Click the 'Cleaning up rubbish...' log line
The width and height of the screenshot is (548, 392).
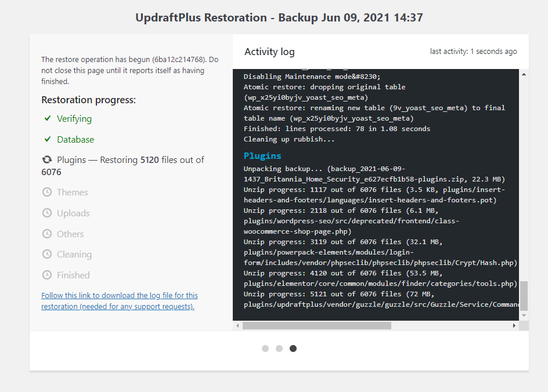point(289,139)
